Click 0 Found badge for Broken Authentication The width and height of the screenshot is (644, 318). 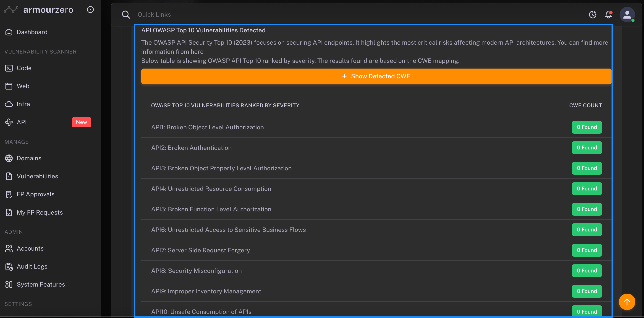[x=586, y=148]
